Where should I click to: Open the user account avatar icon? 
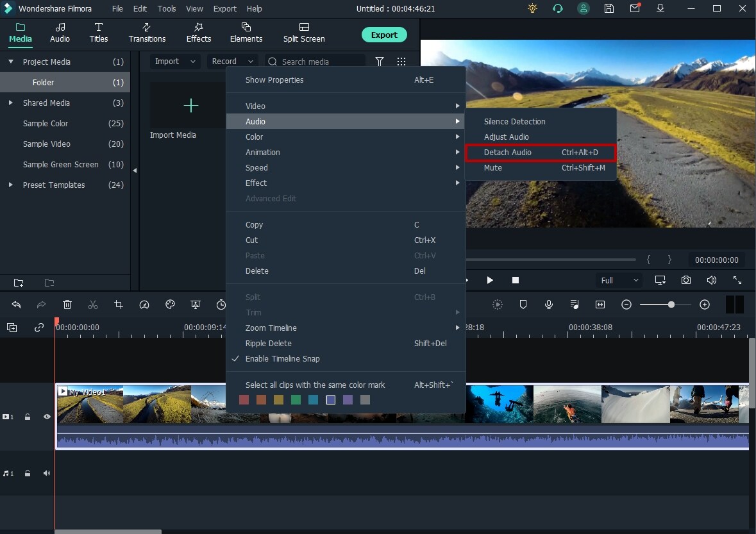click(x=584, y=8)
